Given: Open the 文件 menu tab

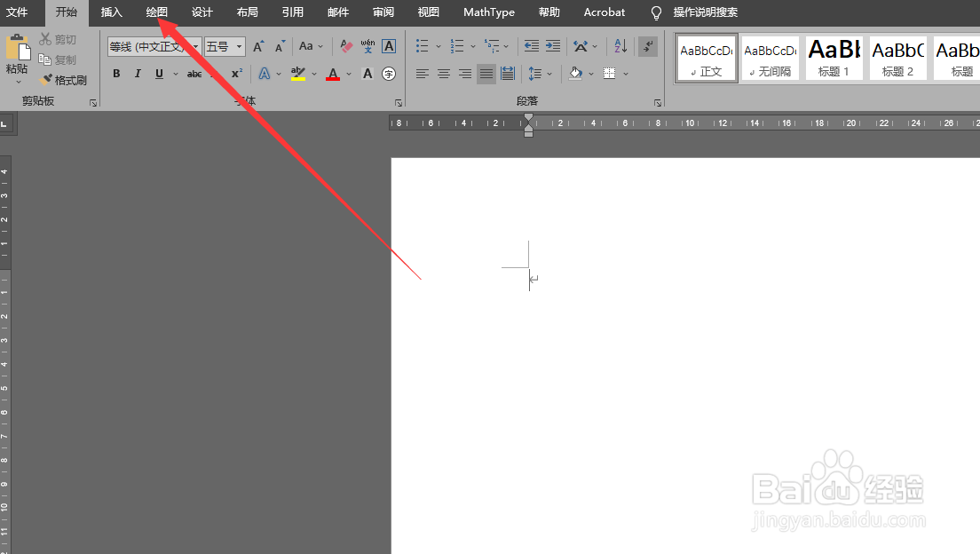Looking at the screenshot, I should (17, 12).
